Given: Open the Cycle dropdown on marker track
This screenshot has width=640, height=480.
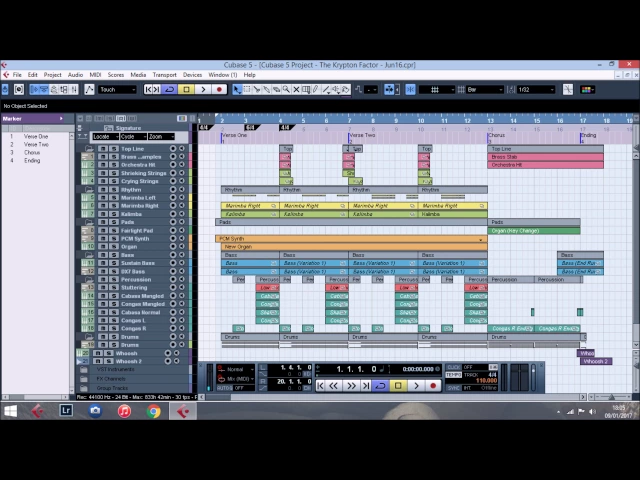Looking at the screenshot, I should [x=133, y=137].
